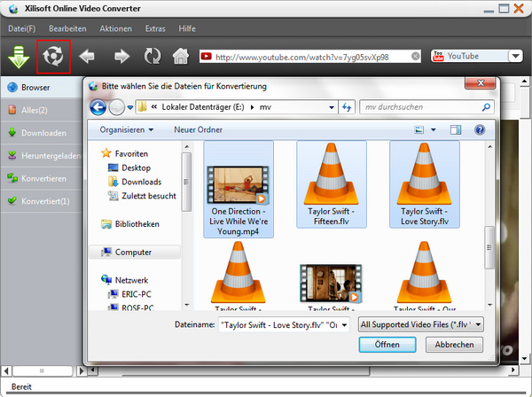532x397 pixels.
Task: Select Favoriten in navigation tree
Action: click(124, 153)
